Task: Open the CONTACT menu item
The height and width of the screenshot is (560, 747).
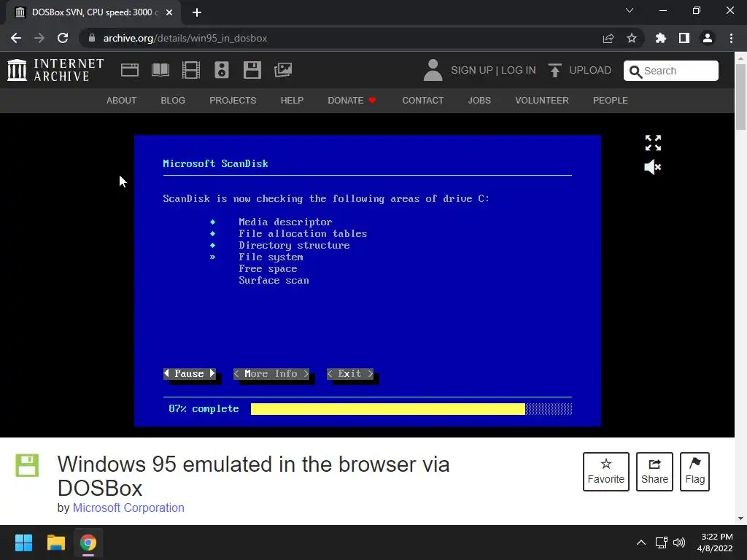Action: coord(423,101)
